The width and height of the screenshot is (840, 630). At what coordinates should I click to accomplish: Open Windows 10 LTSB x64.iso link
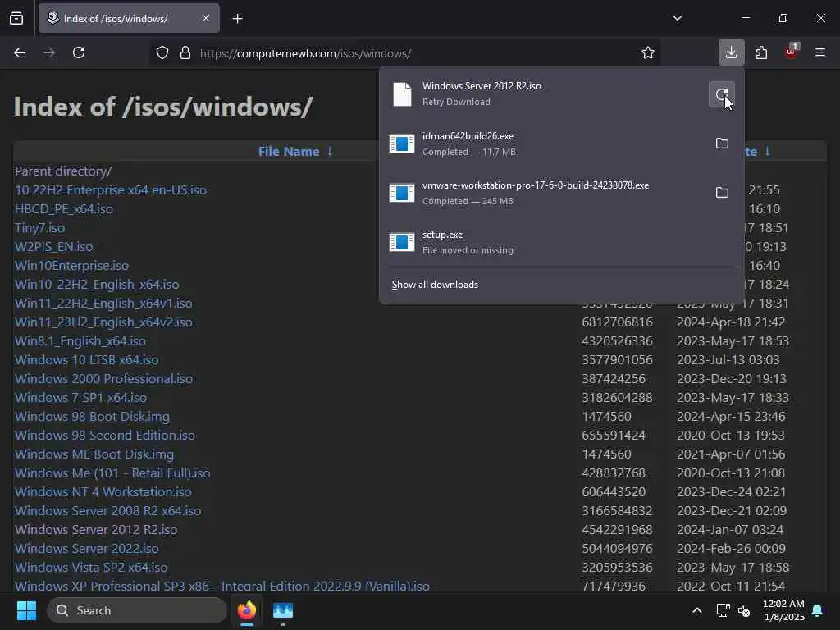[x=87, y=359]
